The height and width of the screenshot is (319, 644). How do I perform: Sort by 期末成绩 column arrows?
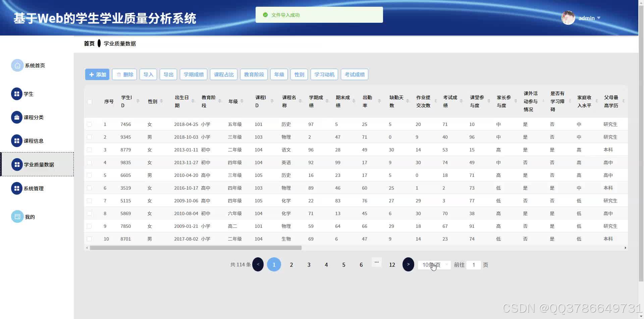tap(354, 101)
